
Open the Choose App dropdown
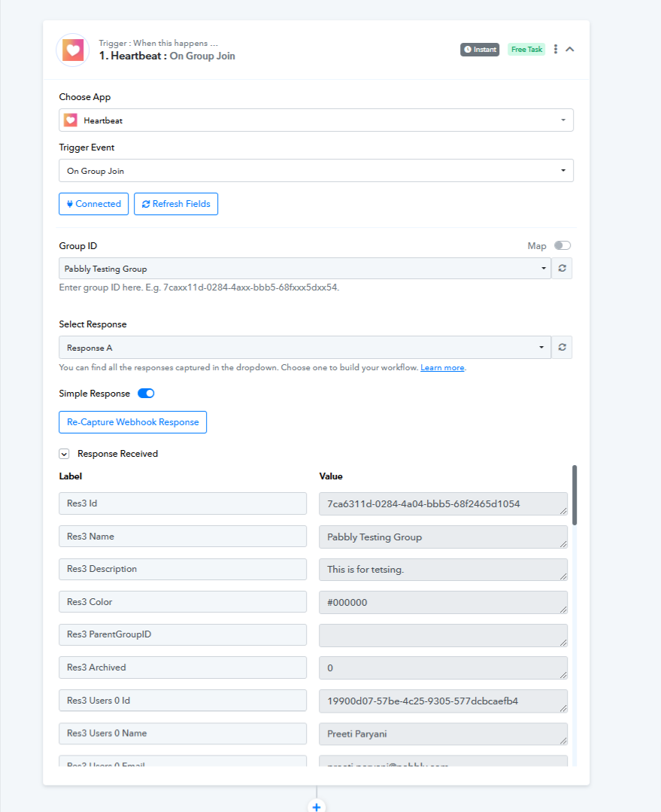(317, 120)
